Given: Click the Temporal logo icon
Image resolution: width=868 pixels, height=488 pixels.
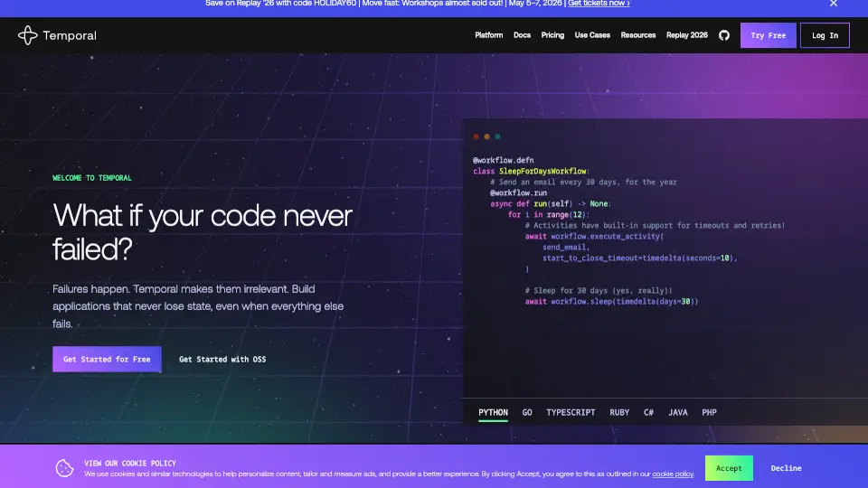Looking at the screenshot, I should pos(27,36).
